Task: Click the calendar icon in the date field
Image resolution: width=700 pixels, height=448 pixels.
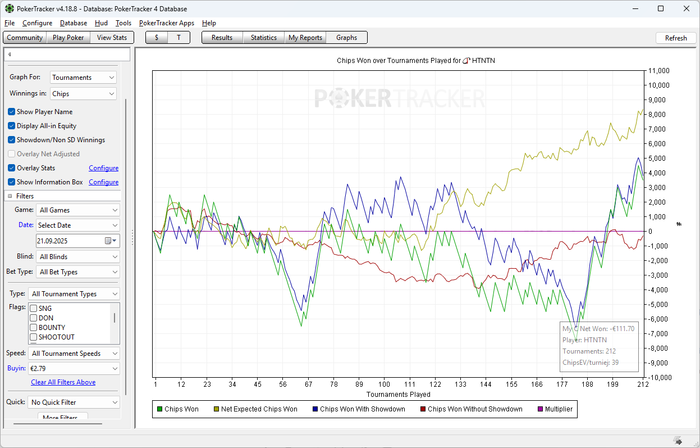Action: 108,241
